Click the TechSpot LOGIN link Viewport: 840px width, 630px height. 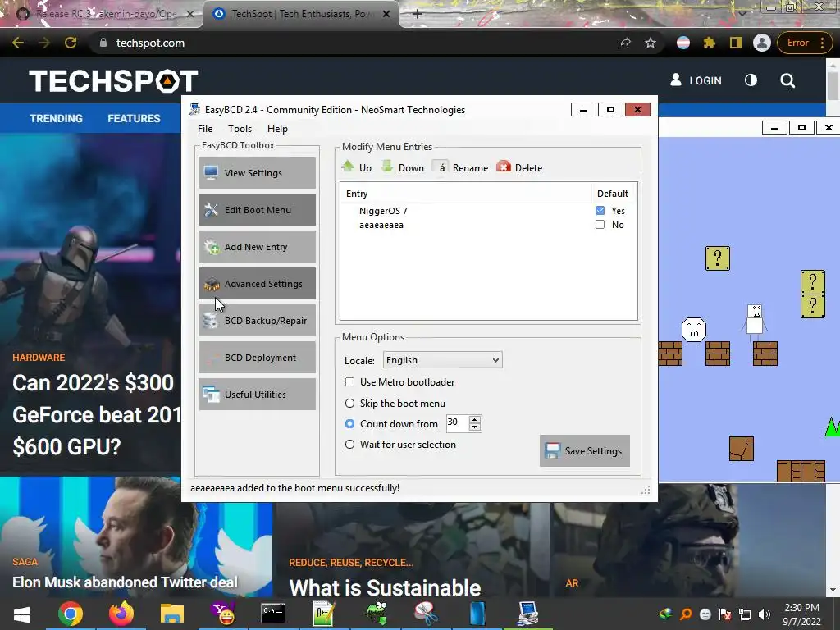(x=696, y=80)
